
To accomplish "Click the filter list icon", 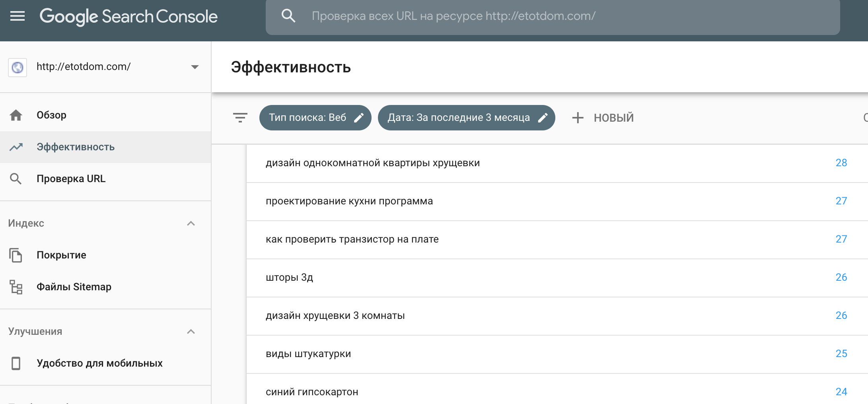I will (240, 118).
